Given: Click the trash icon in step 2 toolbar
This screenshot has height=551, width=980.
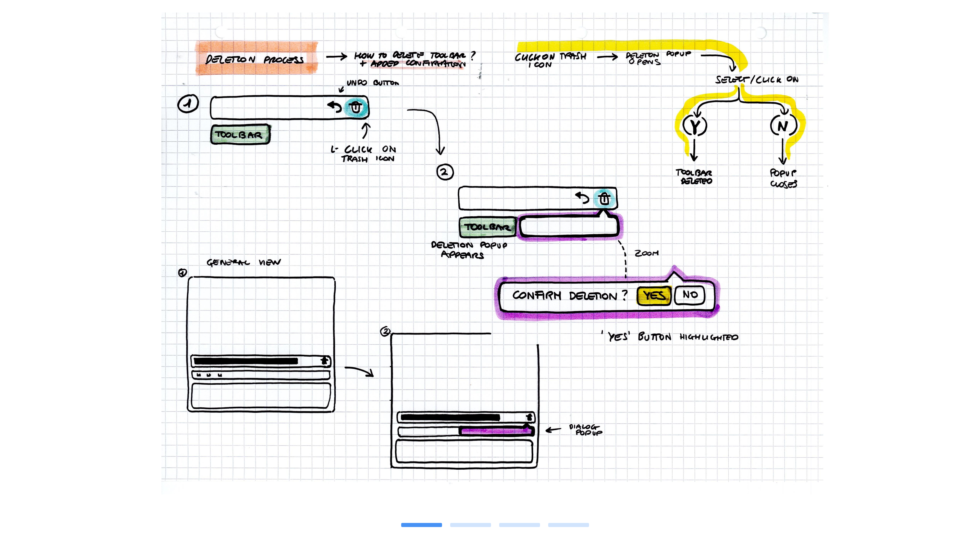Looking at the screenshot, I should 604,198.
